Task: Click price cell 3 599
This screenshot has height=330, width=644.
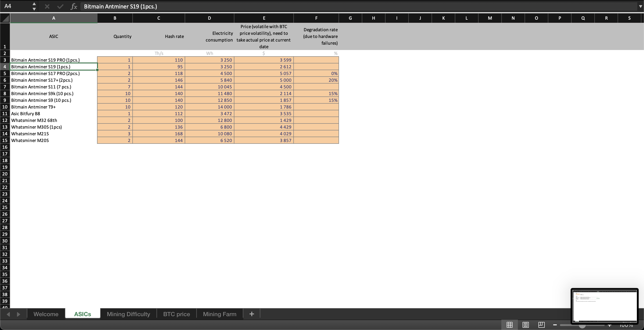Action: (264, 60)
